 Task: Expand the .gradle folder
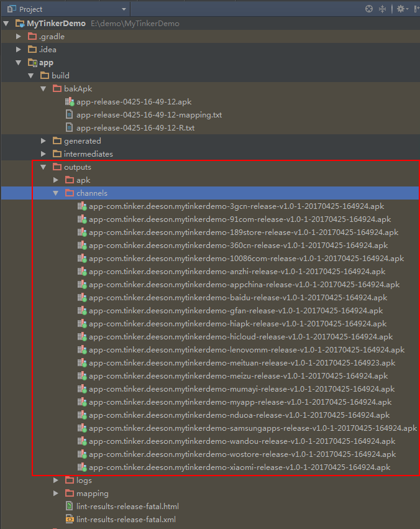pos(19,37)
